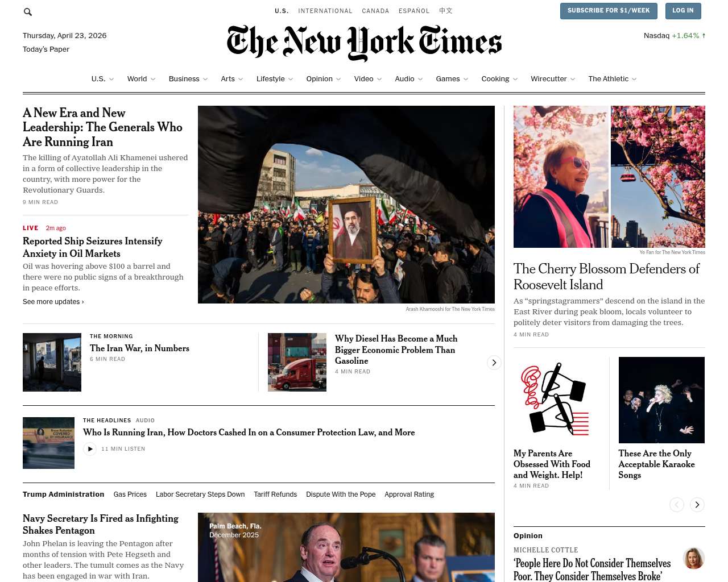Switch to the Español edition

click(414, 11)
